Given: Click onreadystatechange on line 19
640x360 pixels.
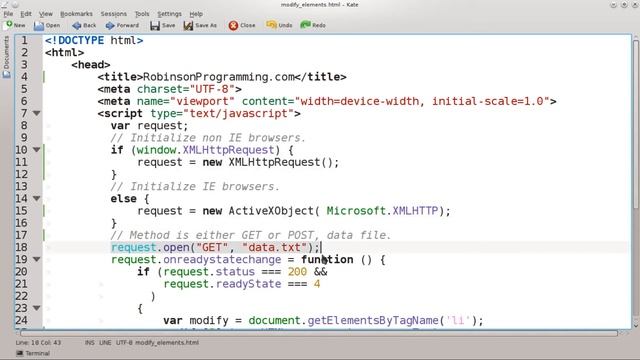Looking at the screenshot, I should pyautogui.click(x=222, y=260).
